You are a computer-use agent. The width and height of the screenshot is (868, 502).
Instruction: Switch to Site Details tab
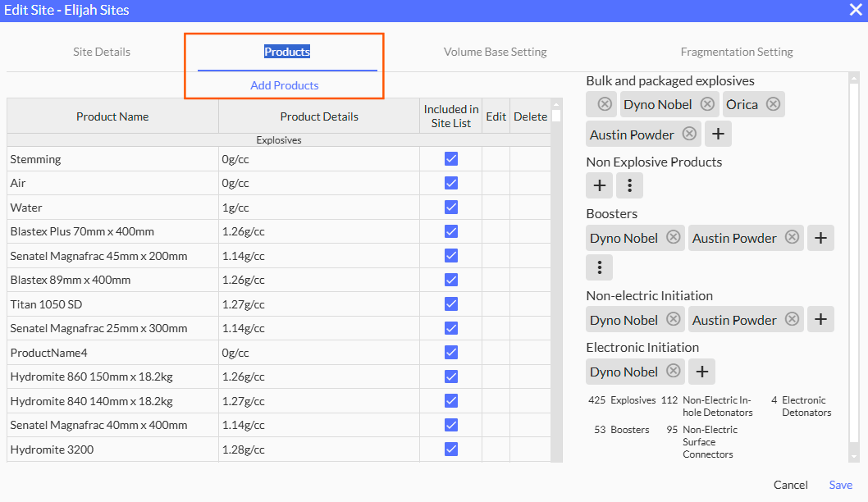[x=102, y=52]
